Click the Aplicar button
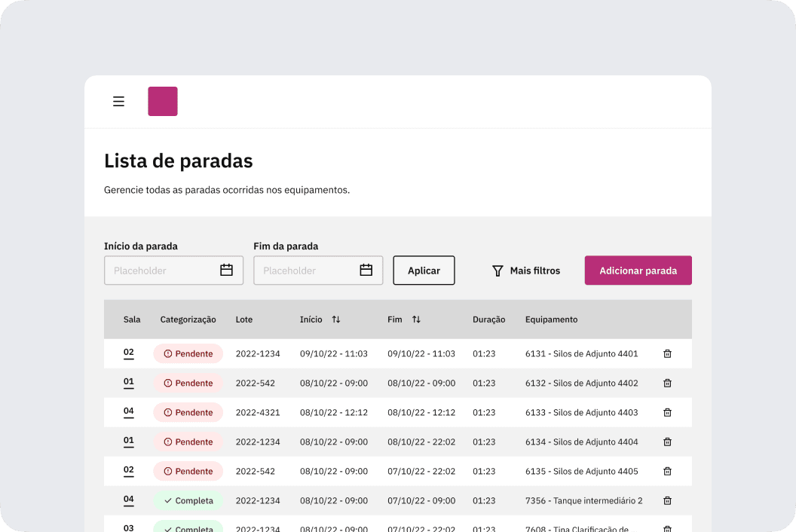This screenshot has height=532, width=796. click(x=424, y=270)
